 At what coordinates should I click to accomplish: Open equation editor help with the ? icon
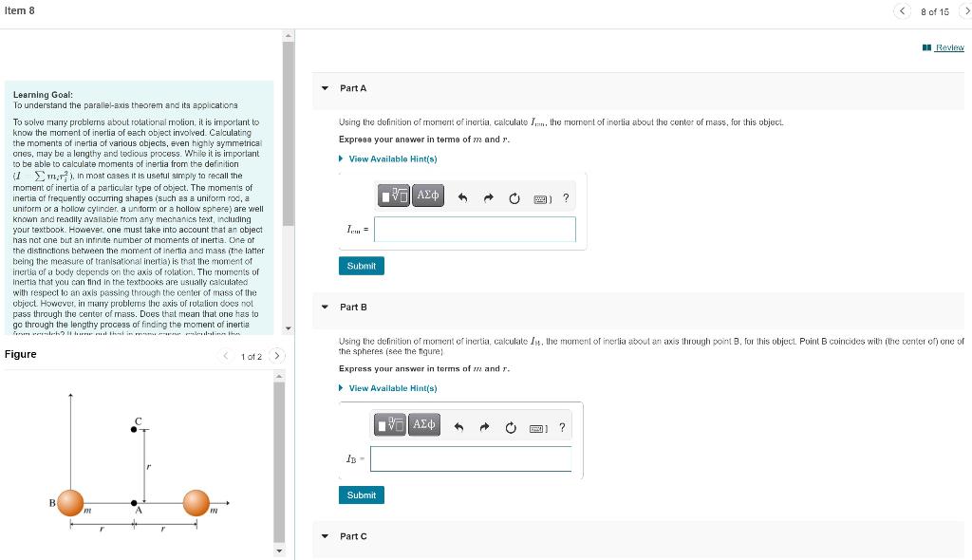566,196
